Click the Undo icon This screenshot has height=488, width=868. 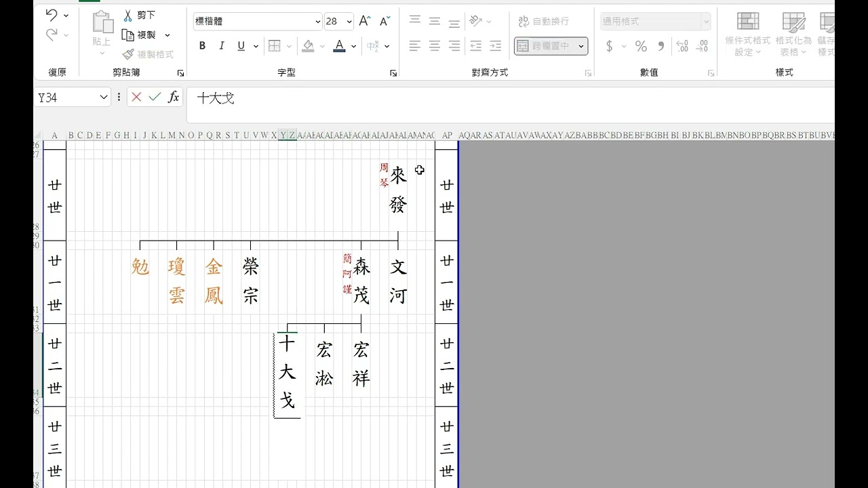click(x=52, y=15)
